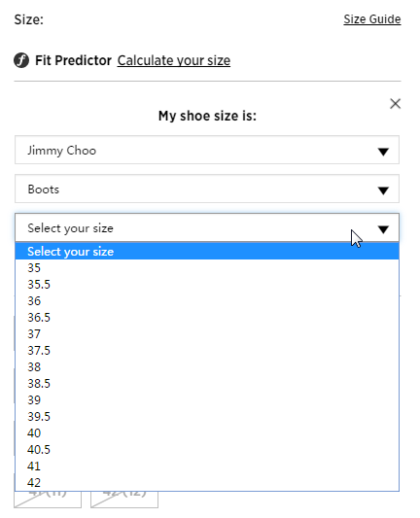Close the shoe size panel with X
420x518 pixels.
[396, 104]
